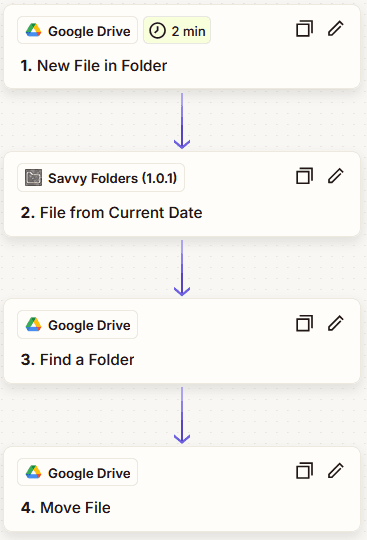Image resolution: width=367 pixels, height=540 pixels.
Task: Click the Google Drive app badge in step 1
Action: (x=77, y=30)
